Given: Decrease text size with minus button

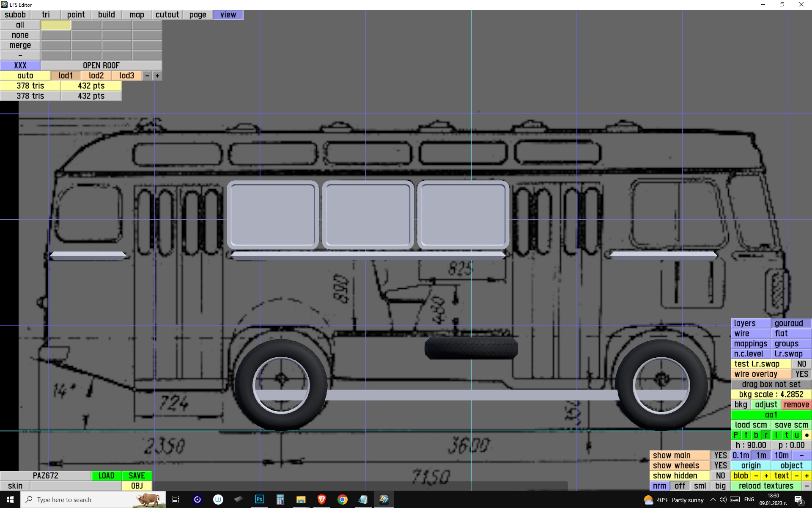Looking at the screenshot, I should pyautogui.click(x=796, y=475).
